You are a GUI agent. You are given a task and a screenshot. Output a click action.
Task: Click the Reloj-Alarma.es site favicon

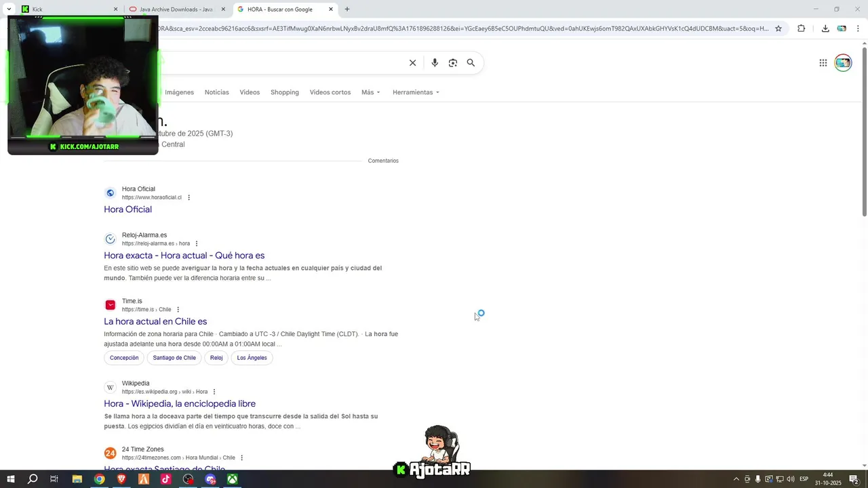(x=110, y=239)
